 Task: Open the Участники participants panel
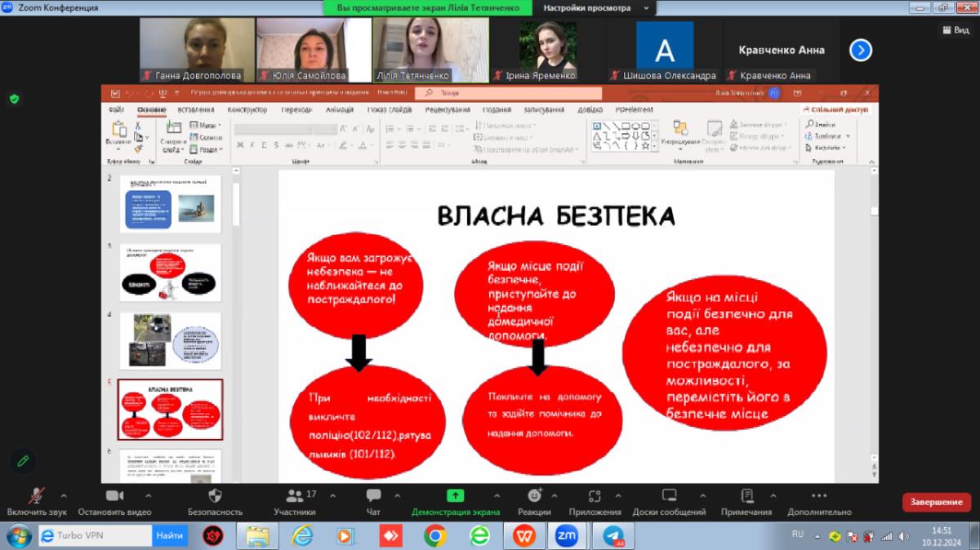294,496
